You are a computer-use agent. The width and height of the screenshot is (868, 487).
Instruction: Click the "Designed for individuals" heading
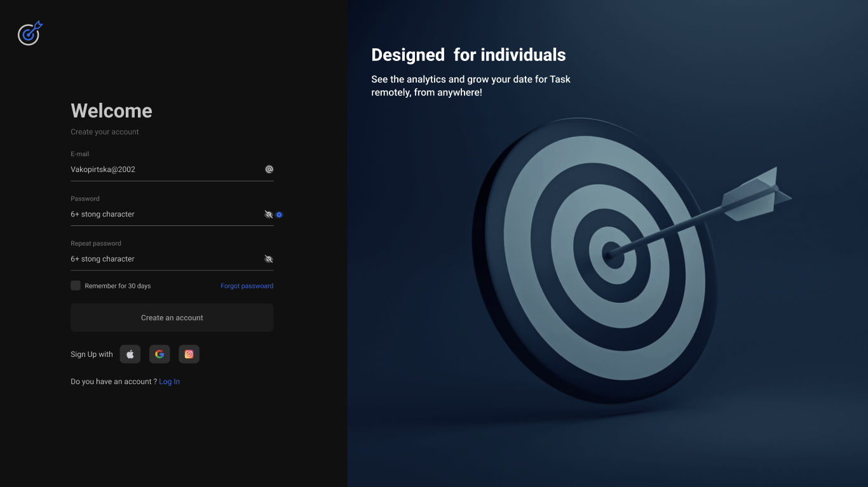468,55
